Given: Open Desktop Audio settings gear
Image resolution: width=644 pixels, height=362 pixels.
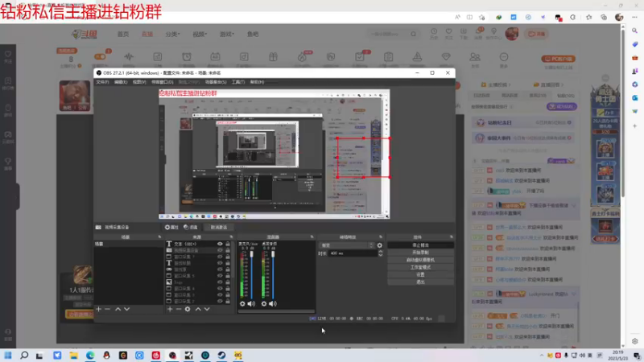Looking at the screenshot, I should click(264, 304).
